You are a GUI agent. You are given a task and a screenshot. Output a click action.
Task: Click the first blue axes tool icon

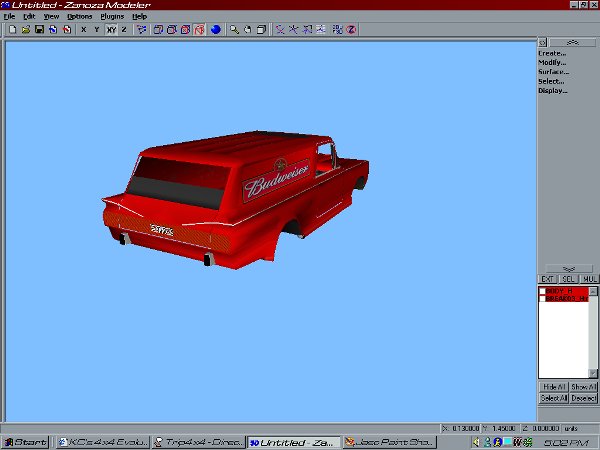point(280,29)
